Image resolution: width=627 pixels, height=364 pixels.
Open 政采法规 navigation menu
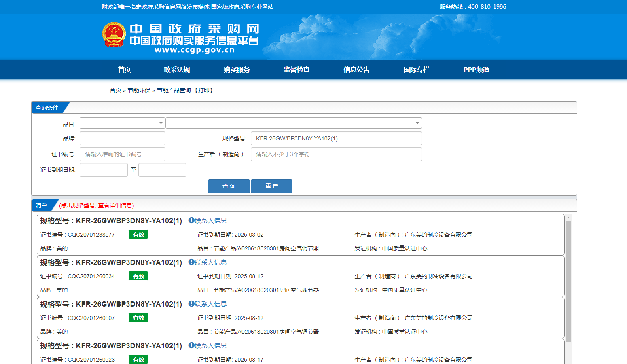point(177,70)
